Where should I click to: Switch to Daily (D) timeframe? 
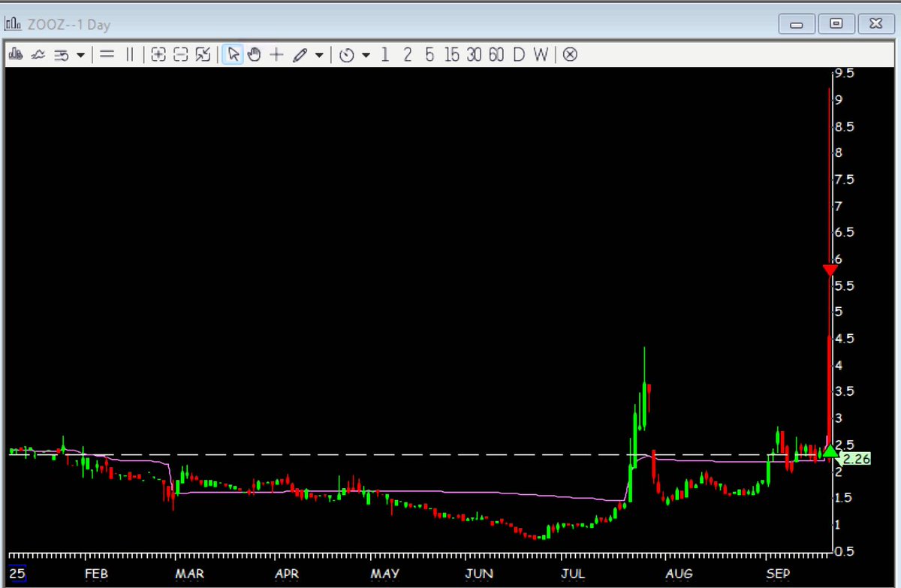tap(519, 55)
